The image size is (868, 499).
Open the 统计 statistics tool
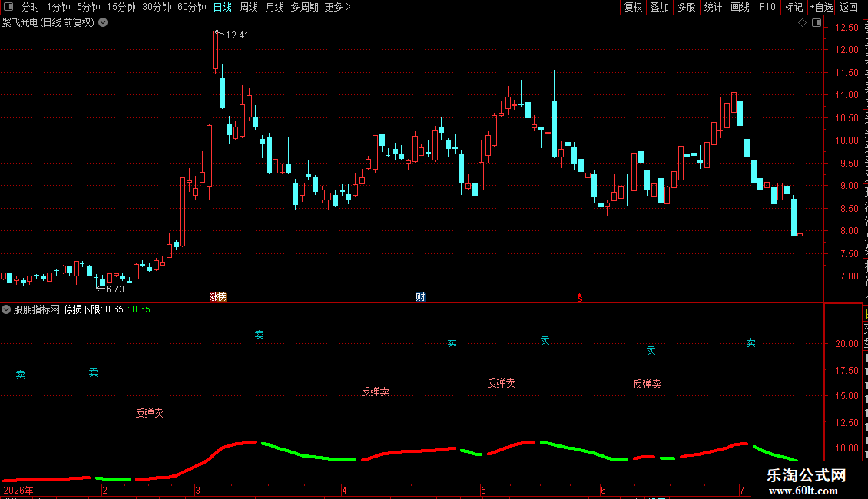point(712,7)
